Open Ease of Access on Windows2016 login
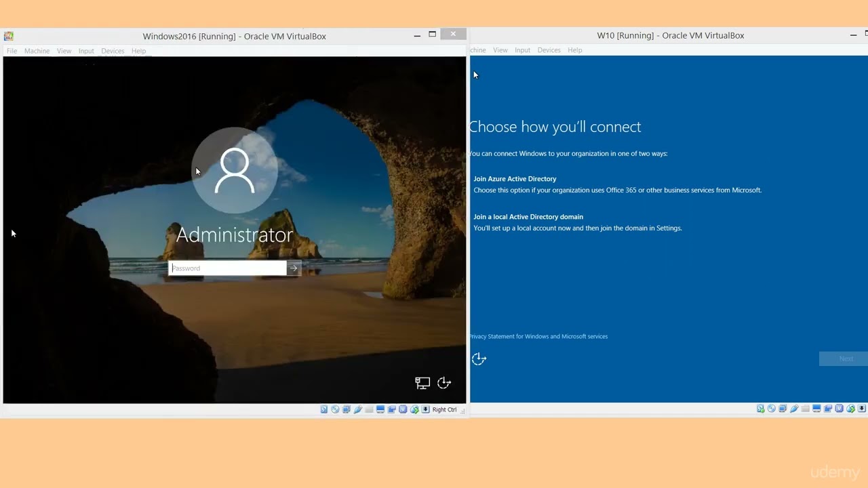The height and width of the screenshot is (488, 868). 444,383
